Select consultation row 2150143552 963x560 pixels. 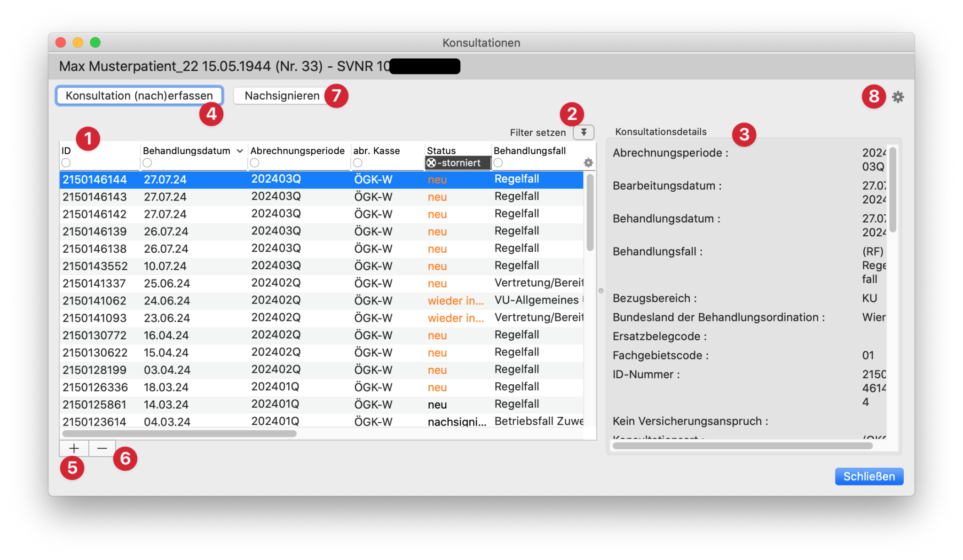click(321, 266)
